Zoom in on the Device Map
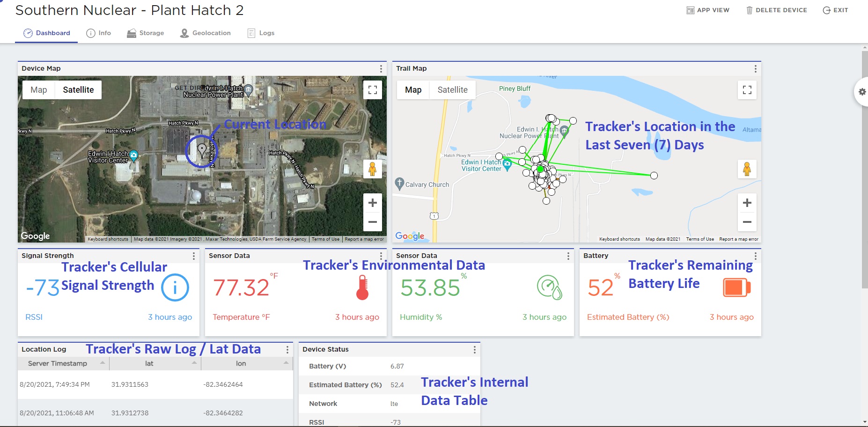The height and width of the screenshot is (427, 868). [373, 203]
